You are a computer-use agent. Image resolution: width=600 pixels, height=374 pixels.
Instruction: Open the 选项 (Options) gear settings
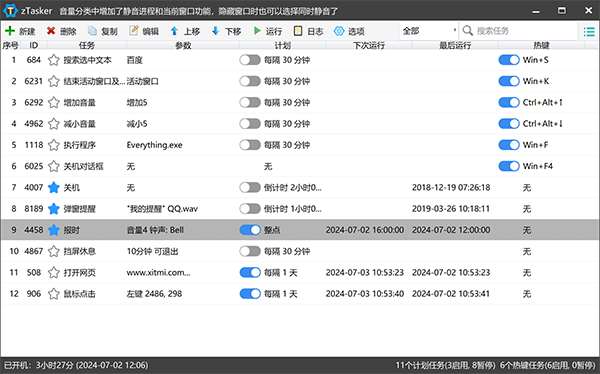(349, 31)
